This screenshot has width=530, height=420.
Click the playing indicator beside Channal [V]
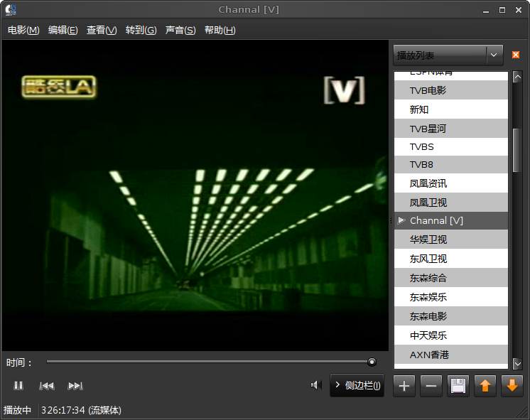click(x=401, y=220)
